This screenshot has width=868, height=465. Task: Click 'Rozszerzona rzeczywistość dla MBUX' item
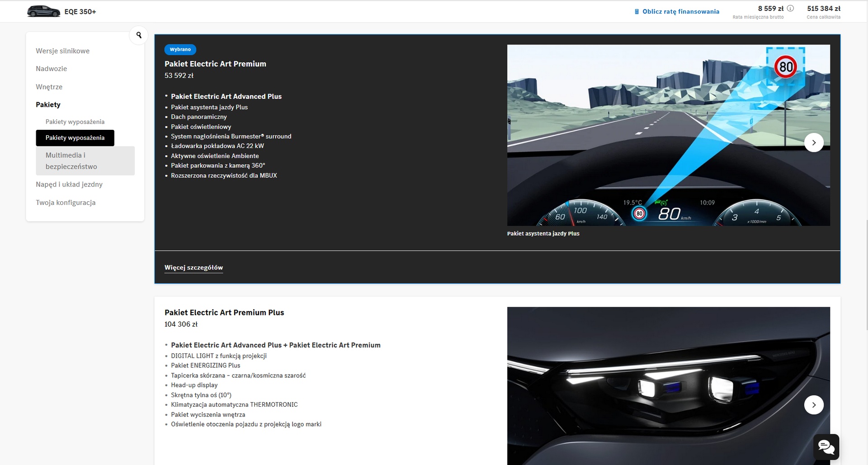(x=224, y=176)
